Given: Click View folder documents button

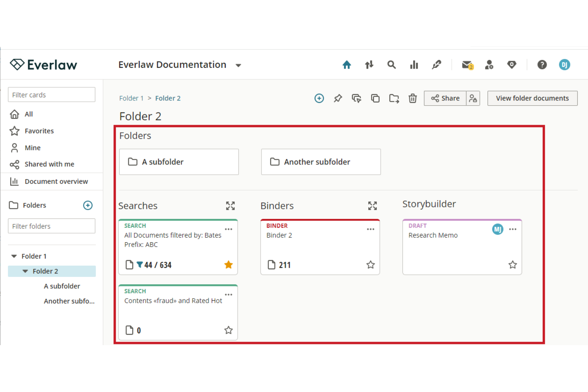Looking at the screenshot, I should [532, 98].
